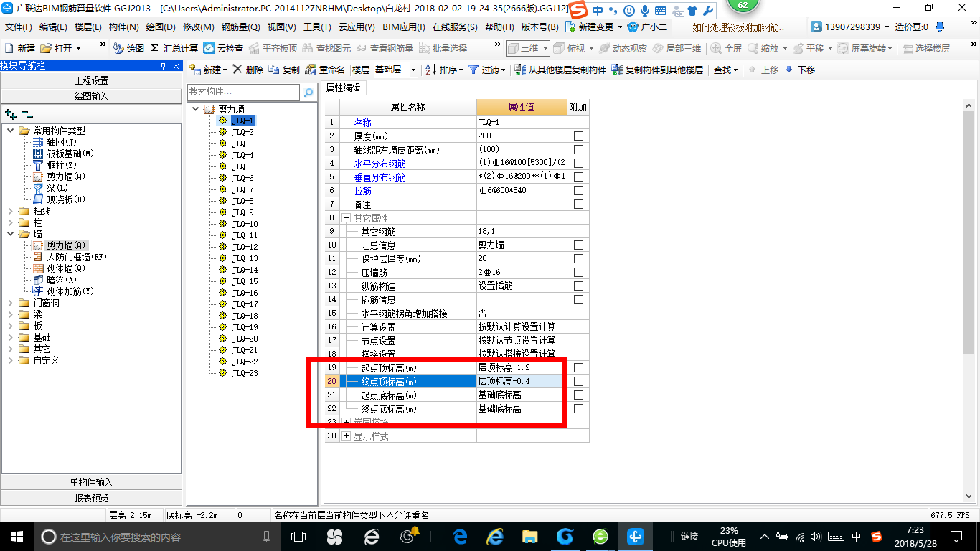Open the 钢筋量(Q) menu
Screen dimensions: 980x551
point(241,27)
